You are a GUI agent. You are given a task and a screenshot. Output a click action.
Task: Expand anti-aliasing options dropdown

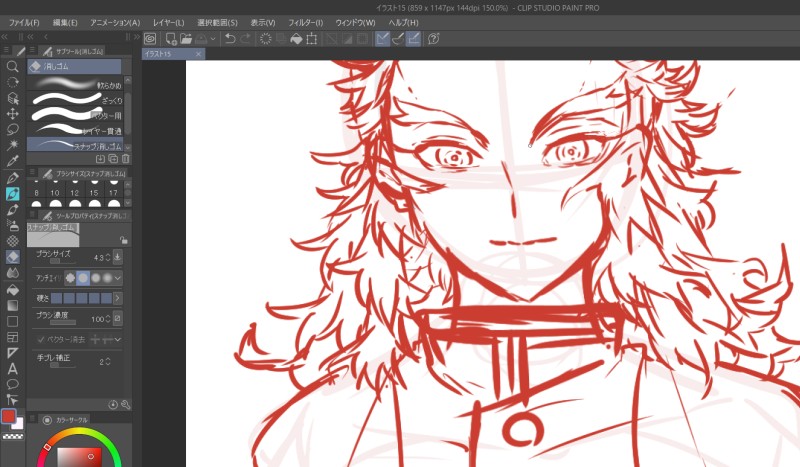118,278
